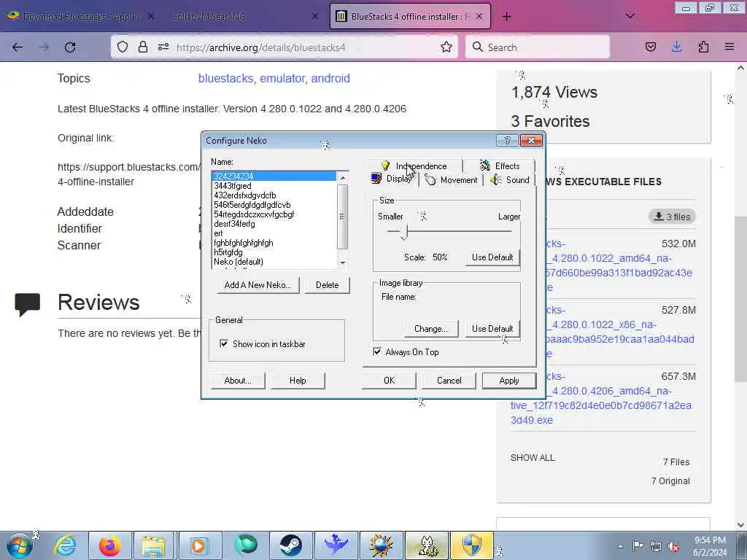Apply the Neko settings
This screenshot has height=560, width=747.
tap(508, 381)
